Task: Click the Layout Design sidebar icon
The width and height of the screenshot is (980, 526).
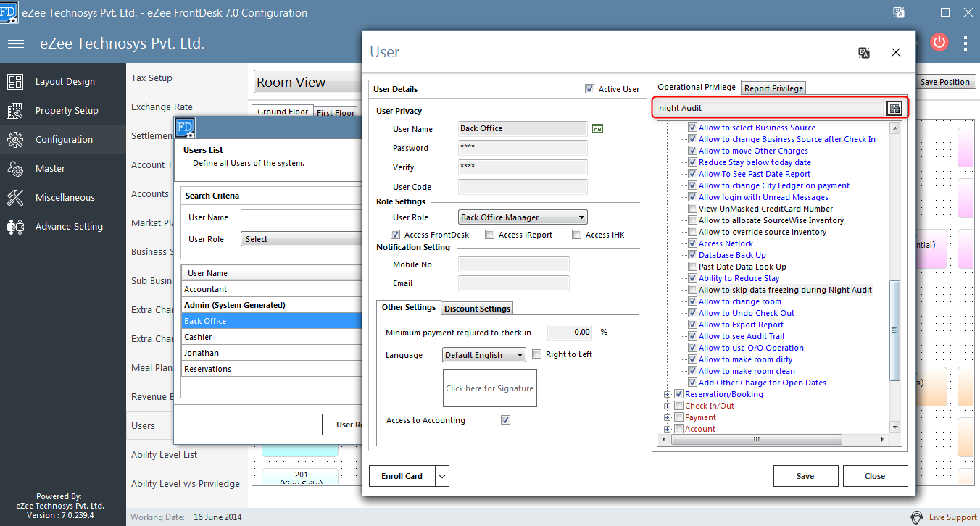Action: [x=15, y=81]
